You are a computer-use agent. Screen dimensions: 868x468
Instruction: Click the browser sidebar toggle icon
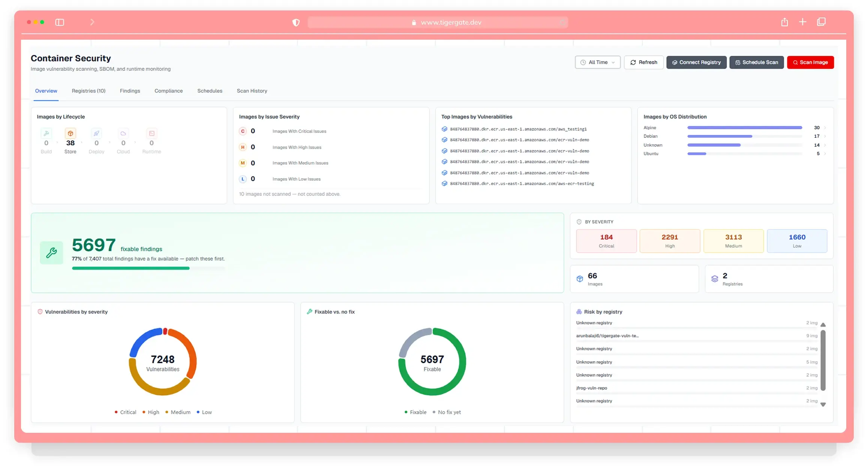pyautogui.click(x=60, y=22)
